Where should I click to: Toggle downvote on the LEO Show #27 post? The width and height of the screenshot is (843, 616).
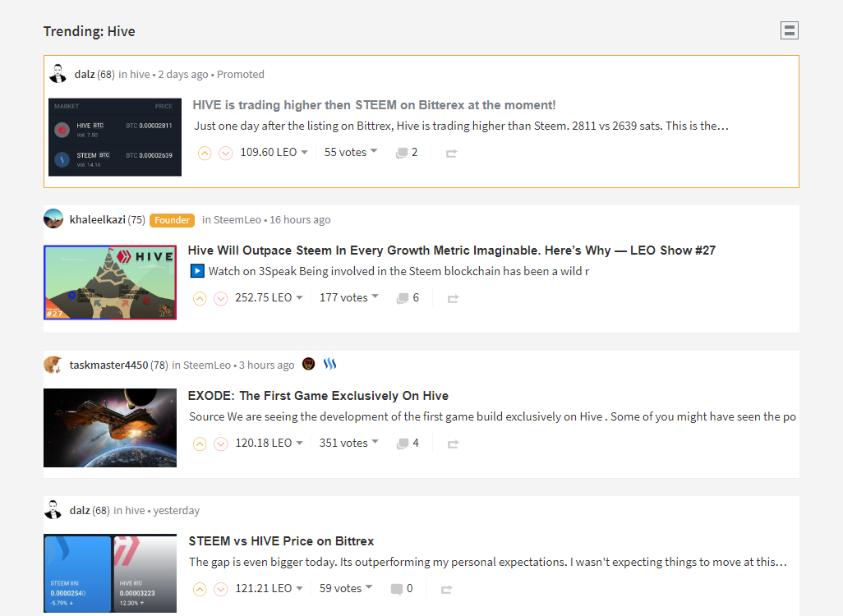221,298
